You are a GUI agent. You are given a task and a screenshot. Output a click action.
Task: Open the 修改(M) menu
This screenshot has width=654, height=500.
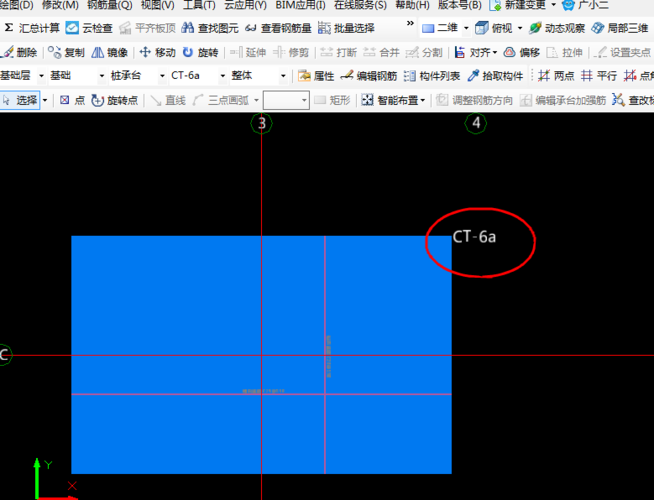(60, 5)
